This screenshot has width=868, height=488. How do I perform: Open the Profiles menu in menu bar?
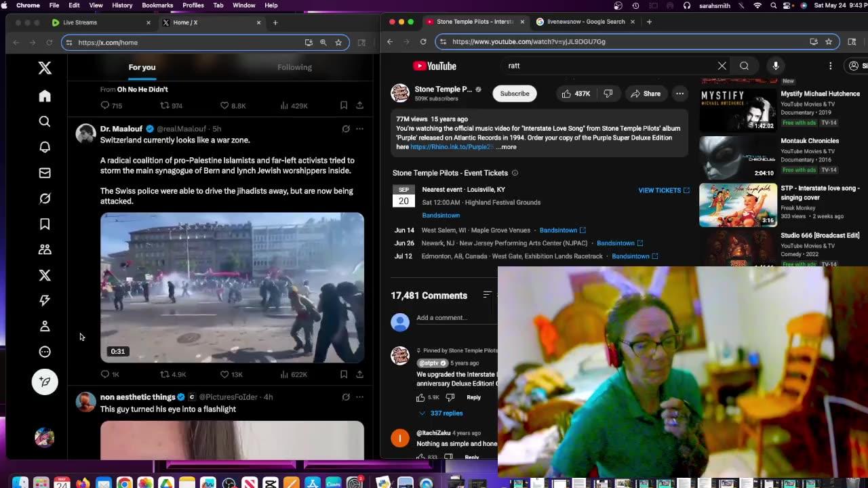click(193, 5)
